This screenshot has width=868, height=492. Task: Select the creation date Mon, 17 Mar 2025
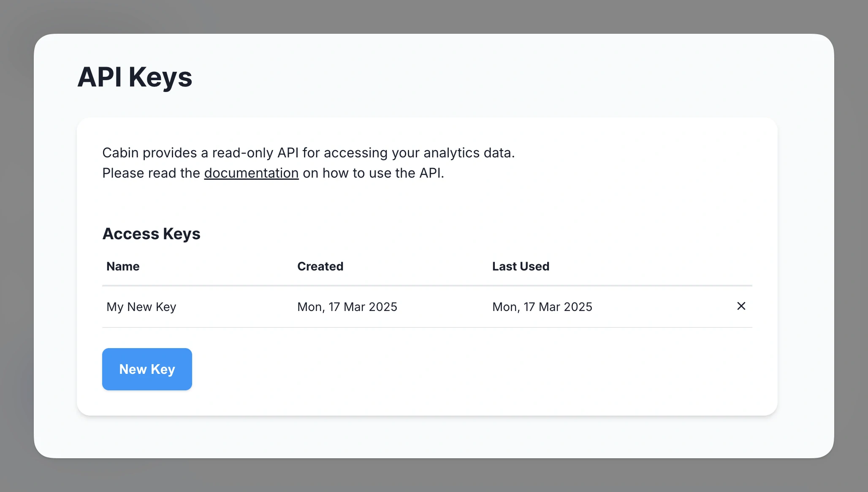click(x=347, y=307)
